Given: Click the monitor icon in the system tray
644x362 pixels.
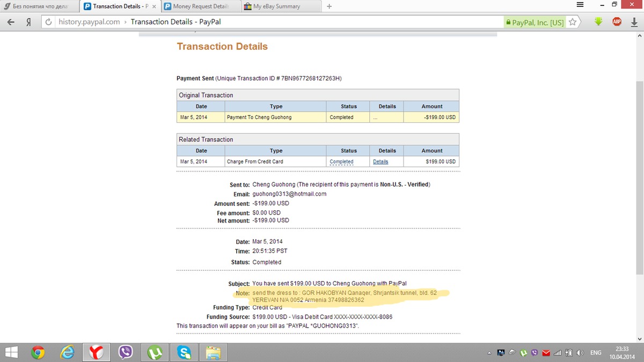Looking at the screenshot, I should (501, 353).
